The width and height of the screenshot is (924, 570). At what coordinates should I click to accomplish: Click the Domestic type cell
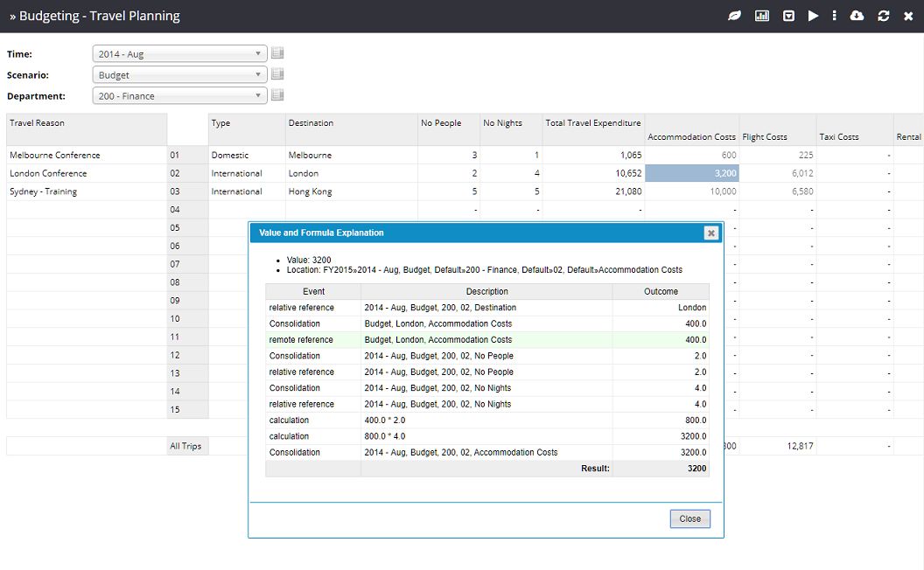247,155
